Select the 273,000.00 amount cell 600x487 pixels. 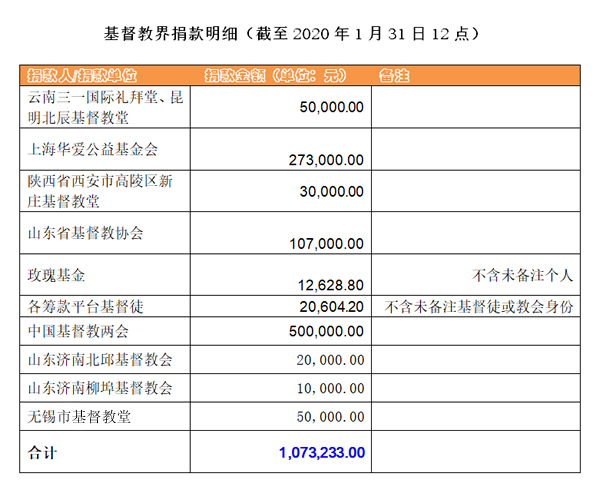click(x=325, y=159)
